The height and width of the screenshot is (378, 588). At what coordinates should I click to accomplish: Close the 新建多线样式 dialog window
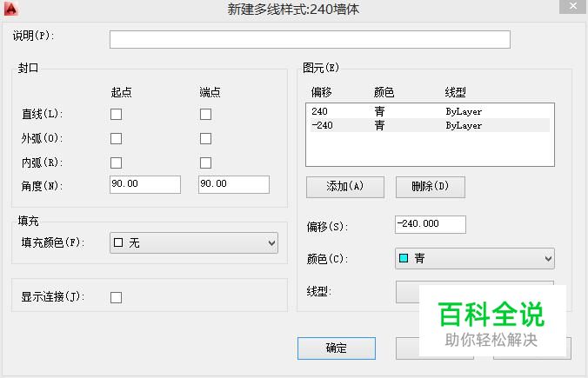point(573,6)
